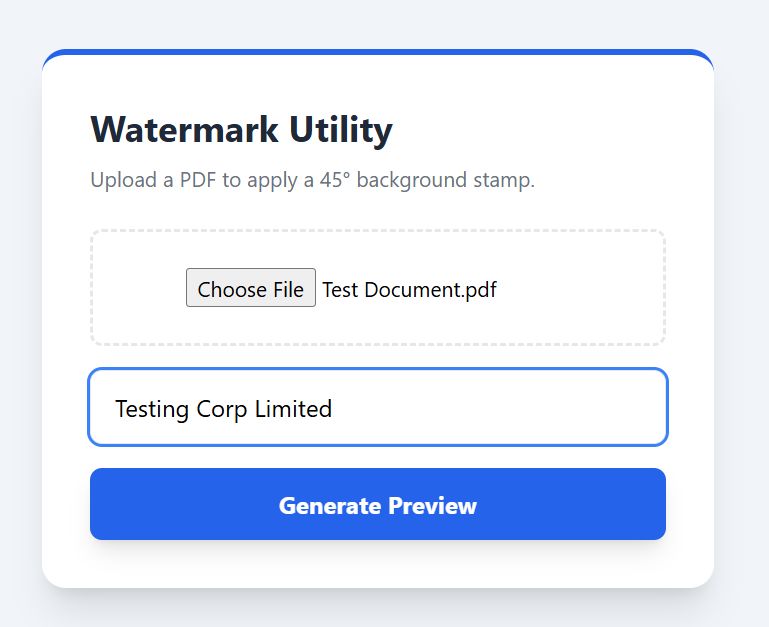
Task: Click blank drop zone area right of file name
Action: point(580,289)
